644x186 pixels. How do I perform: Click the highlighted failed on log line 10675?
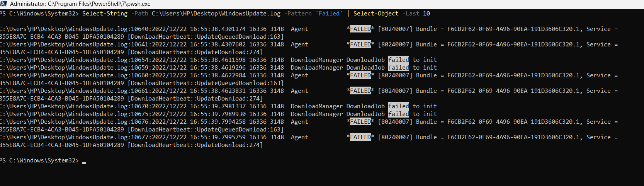(399, 114)
